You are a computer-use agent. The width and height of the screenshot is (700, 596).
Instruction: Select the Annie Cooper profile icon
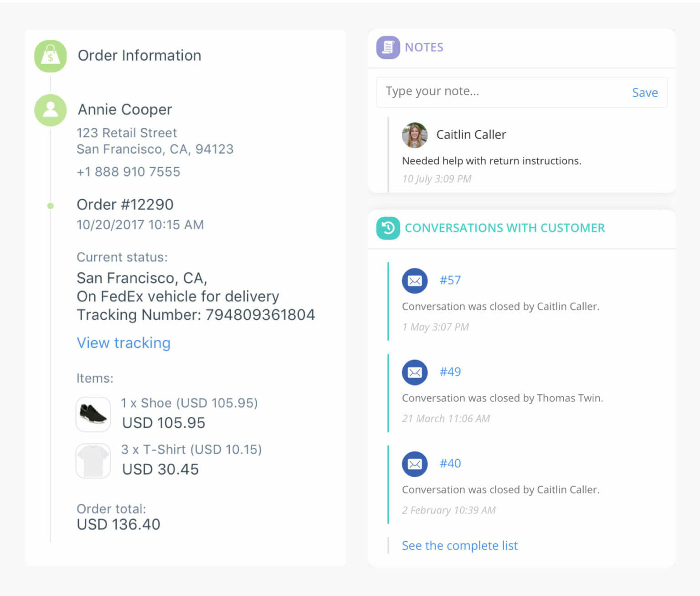pyautogui.click(x=51, y=110)
